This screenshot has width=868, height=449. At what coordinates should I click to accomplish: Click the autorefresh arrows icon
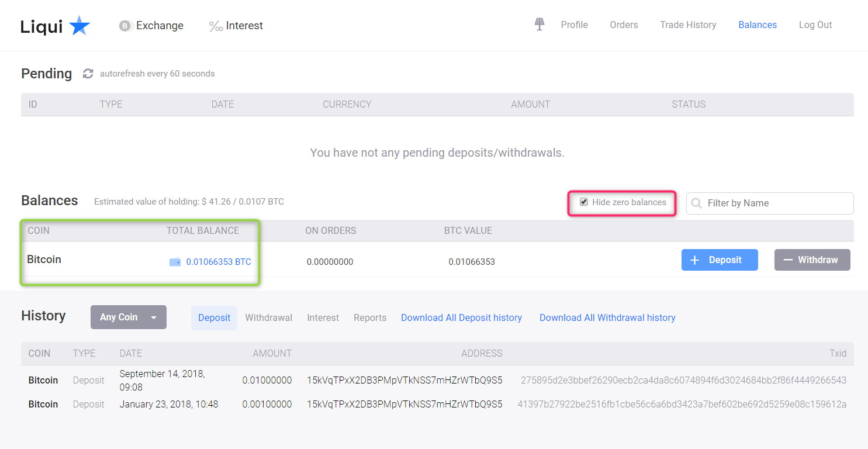pyautogui.click(x=88, y=74)
